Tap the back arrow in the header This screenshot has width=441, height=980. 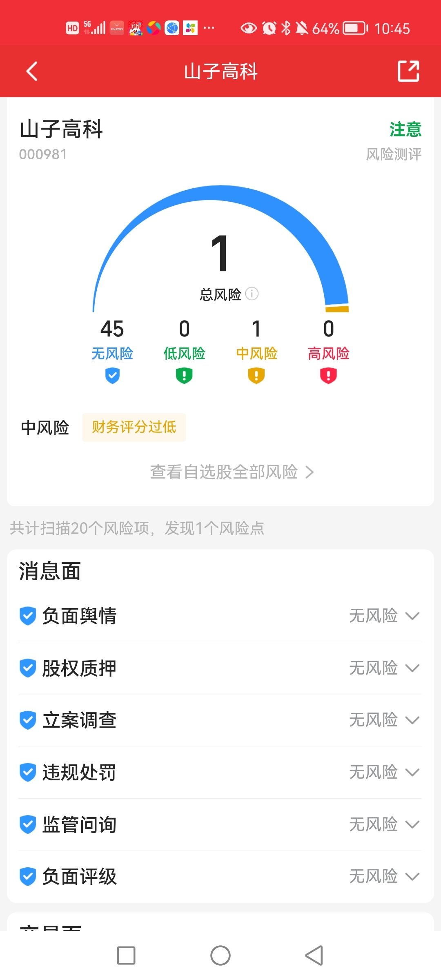[32, 71]
